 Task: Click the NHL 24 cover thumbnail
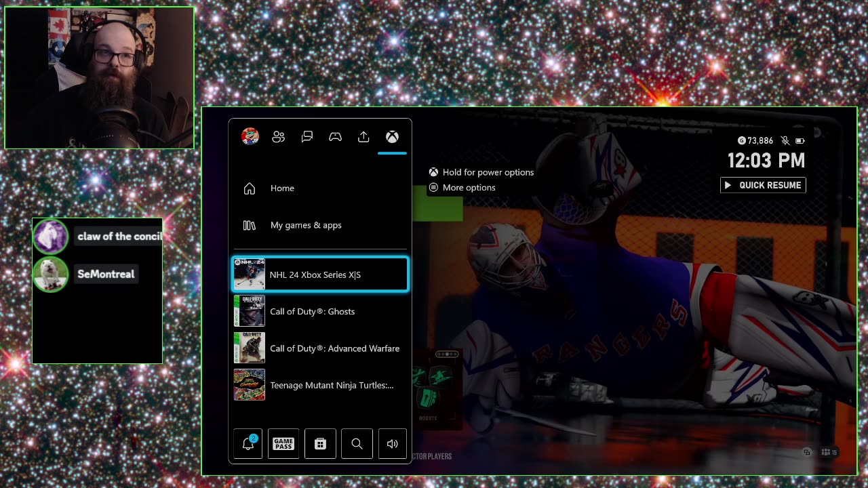tap(249, 274)
